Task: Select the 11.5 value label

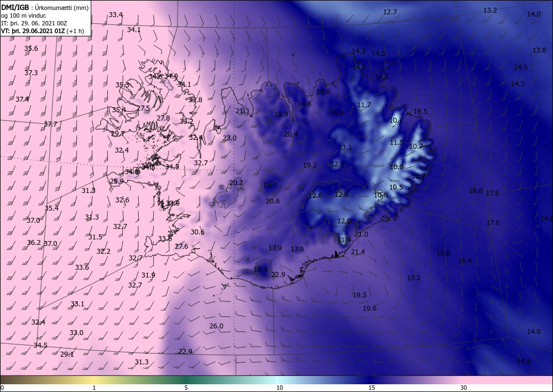Action: [397, 143]
